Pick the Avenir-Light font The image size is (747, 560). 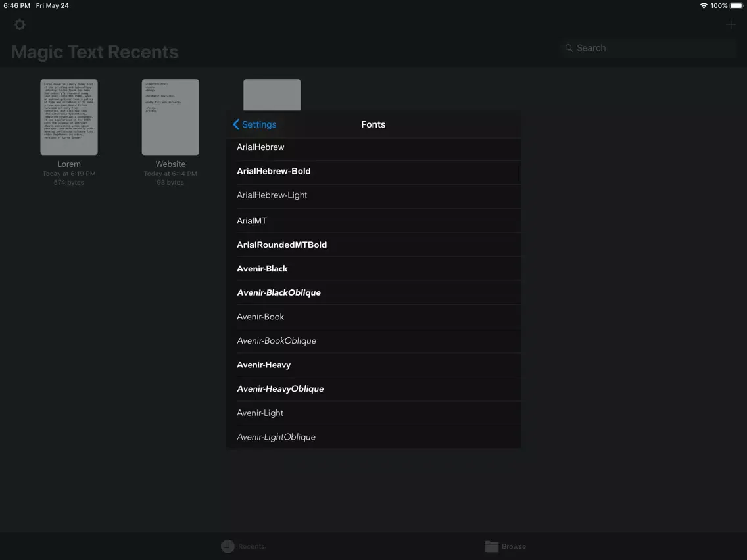(x=373, y=413)
